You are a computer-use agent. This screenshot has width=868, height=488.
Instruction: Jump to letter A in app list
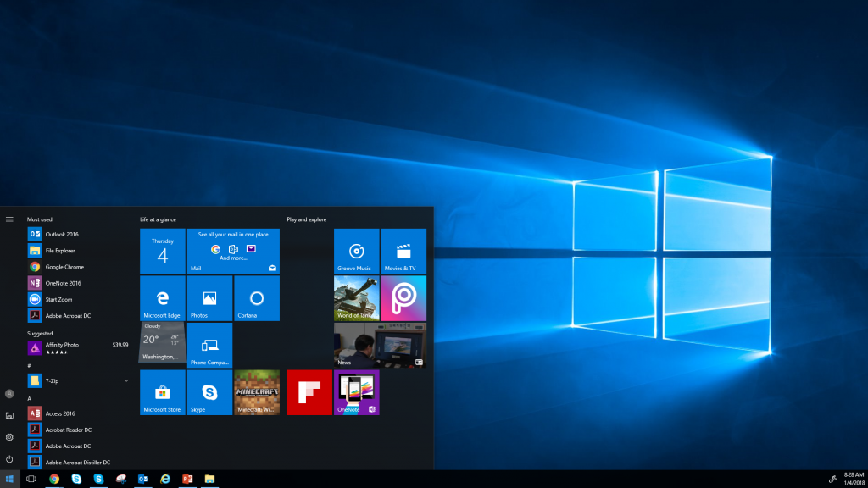pos(30,398)
